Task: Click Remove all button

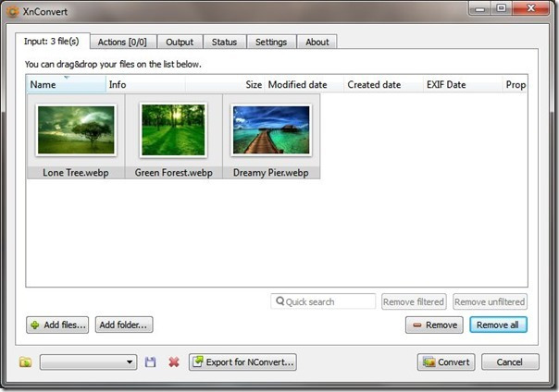Action: click(498, 325)
